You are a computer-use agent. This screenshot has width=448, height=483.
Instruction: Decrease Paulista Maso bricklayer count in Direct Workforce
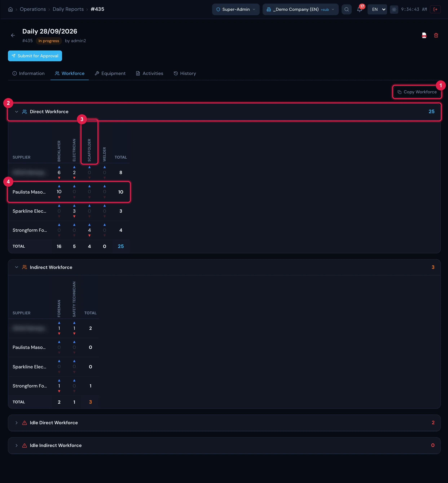tap(59, 197)
